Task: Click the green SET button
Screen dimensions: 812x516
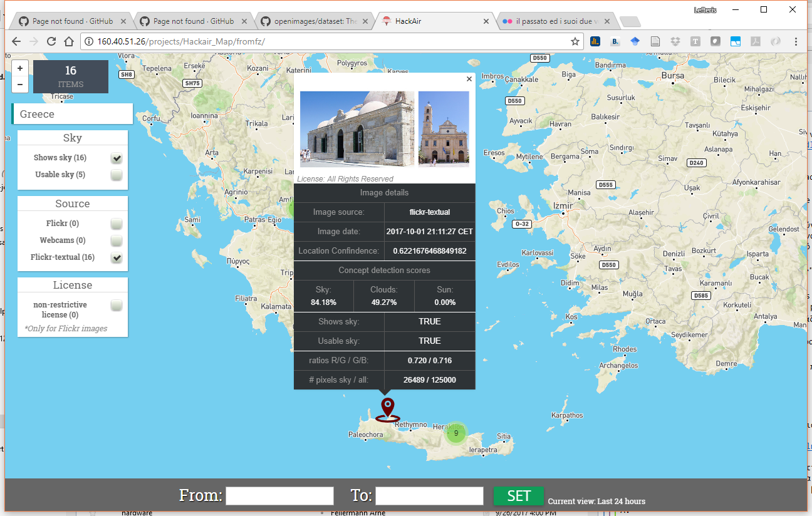Action: coord(519,496)
